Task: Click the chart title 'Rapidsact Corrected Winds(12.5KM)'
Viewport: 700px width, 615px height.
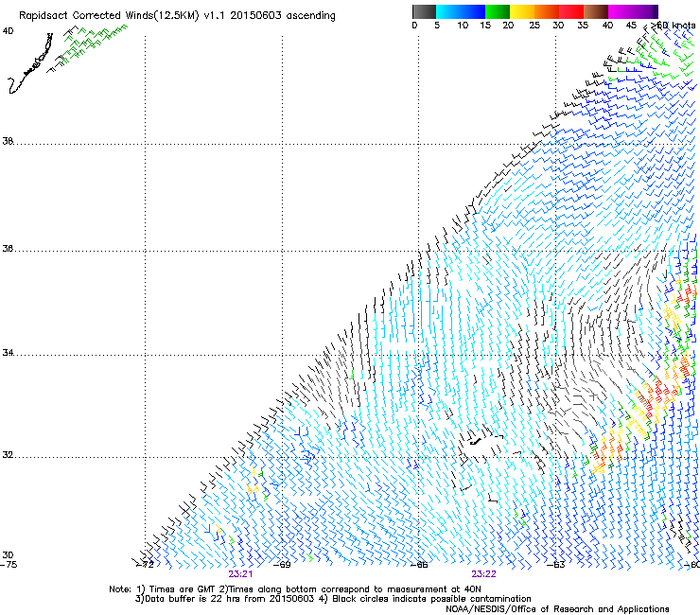Action: click(109, 16)
